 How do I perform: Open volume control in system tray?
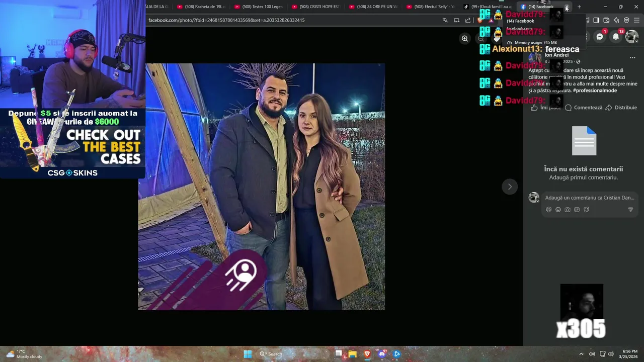611,354
